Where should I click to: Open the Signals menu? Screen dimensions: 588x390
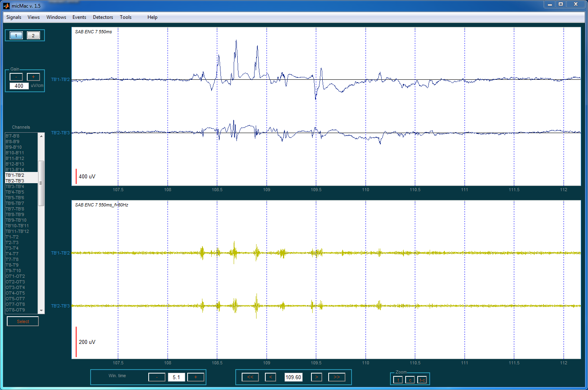click(14, 17)
